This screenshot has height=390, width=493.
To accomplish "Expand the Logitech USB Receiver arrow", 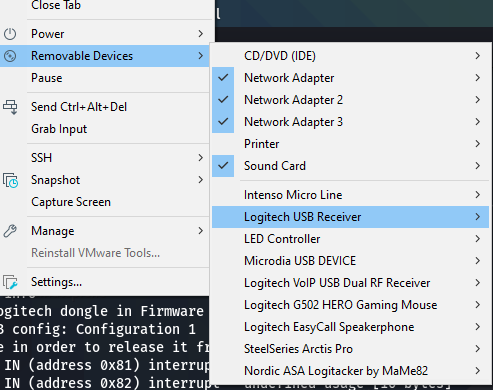I will (478, 217).
